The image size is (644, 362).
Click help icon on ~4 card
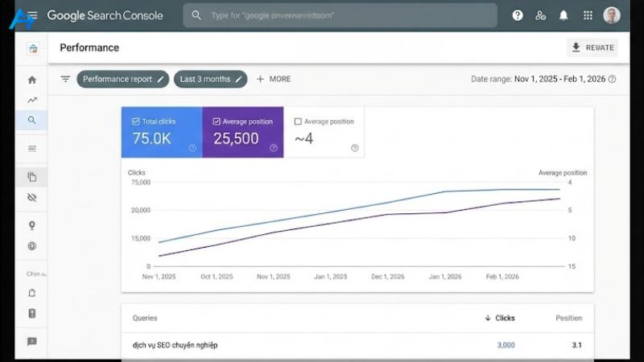pyautogui.click(x=355, y=148)
